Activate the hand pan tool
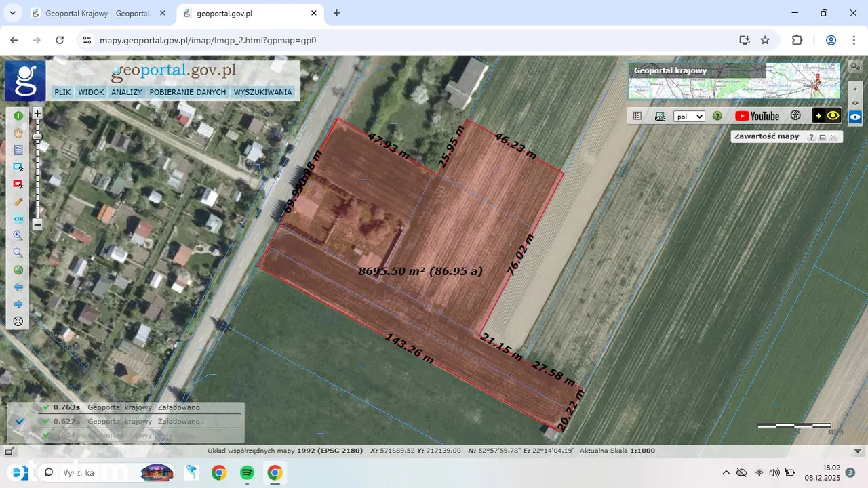Screen dimensions: 868x488 [x=18, y=133]
